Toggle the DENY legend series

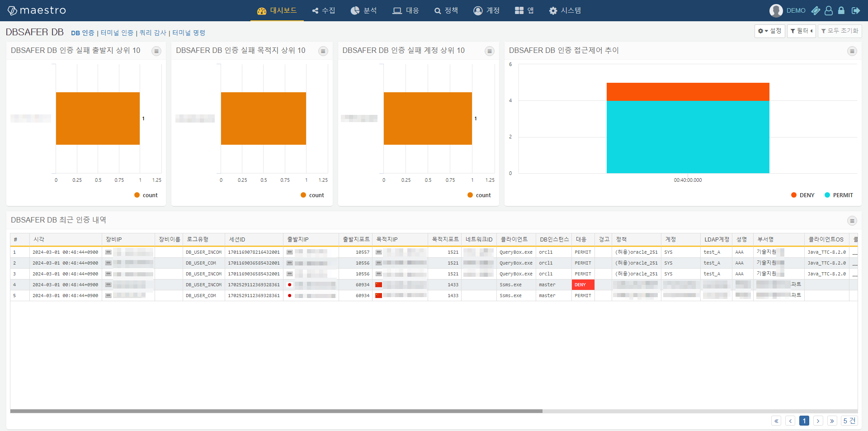(x=803, y=195)
